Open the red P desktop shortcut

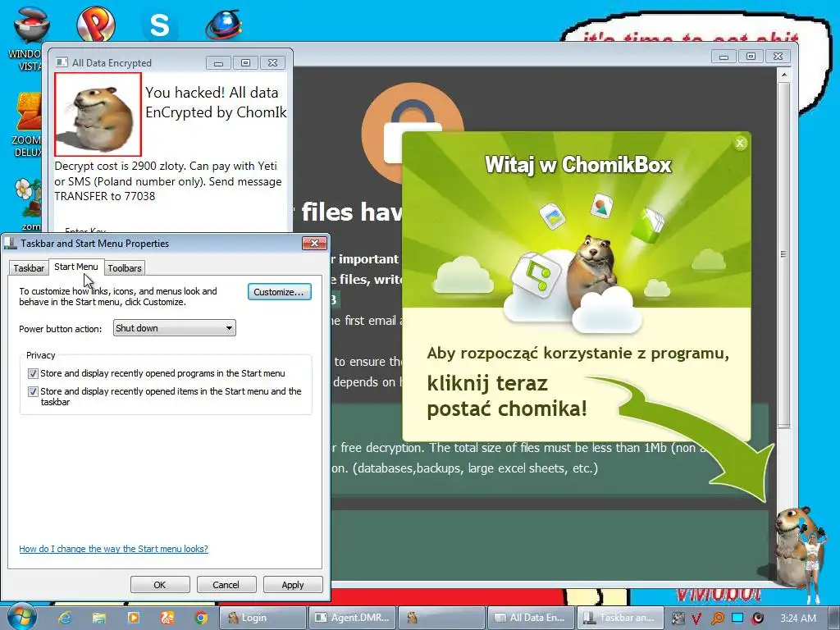[x=95, y=24]
